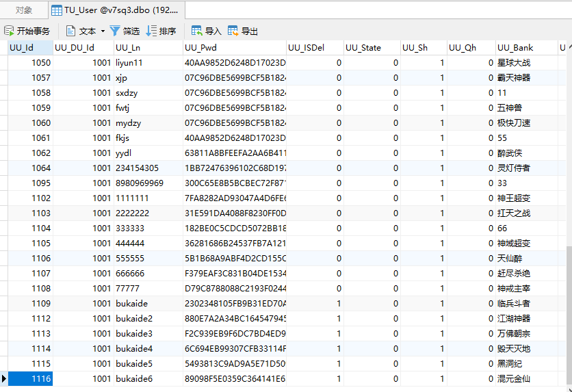
Task: Select the login name cell xjp
Action: [148, 78]
